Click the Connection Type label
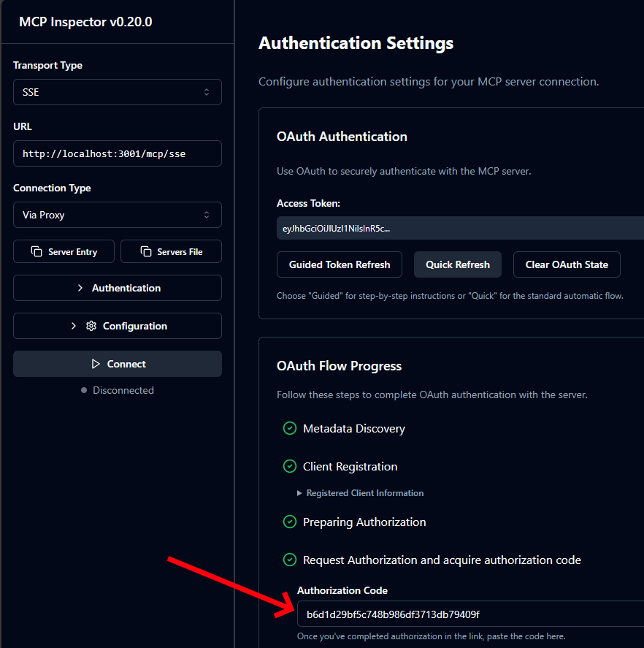The image size is (644, 648). click(x=52, y=188)
